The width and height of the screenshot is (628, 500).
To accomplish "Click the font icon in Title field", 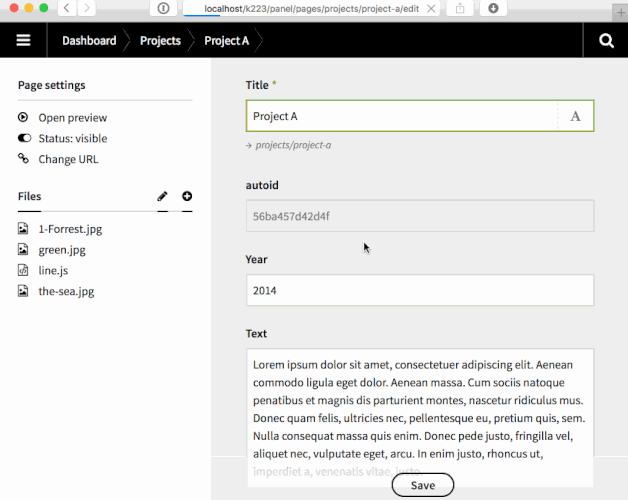I will (x=575, y=116).
